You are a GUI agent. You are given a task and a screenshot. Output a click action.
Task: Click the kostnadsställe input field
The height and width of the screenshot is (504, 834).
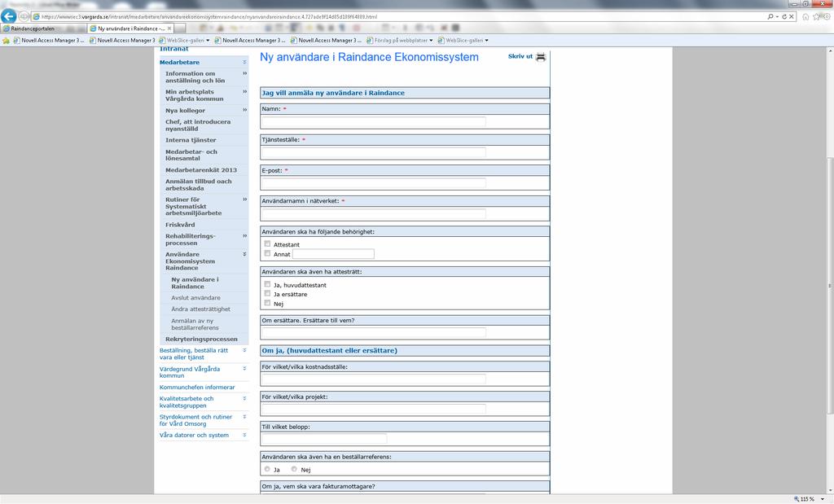coord(373,379)
